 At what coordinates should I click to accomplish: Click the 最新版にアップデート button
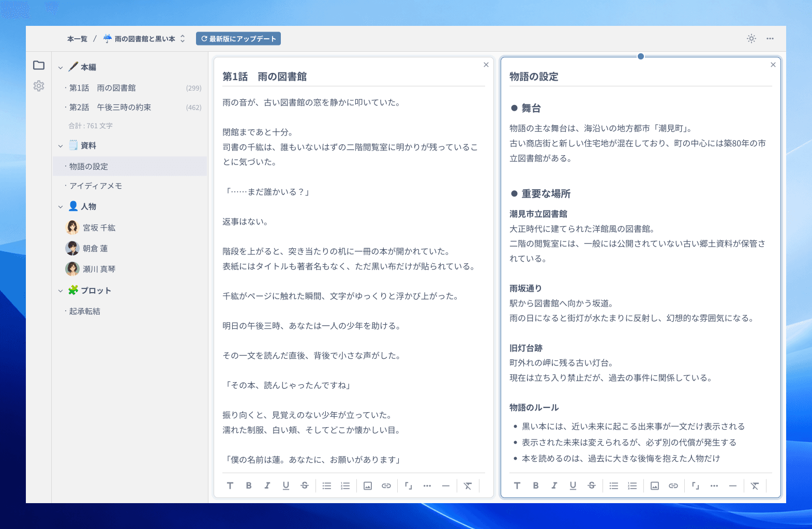pos(238,39)
